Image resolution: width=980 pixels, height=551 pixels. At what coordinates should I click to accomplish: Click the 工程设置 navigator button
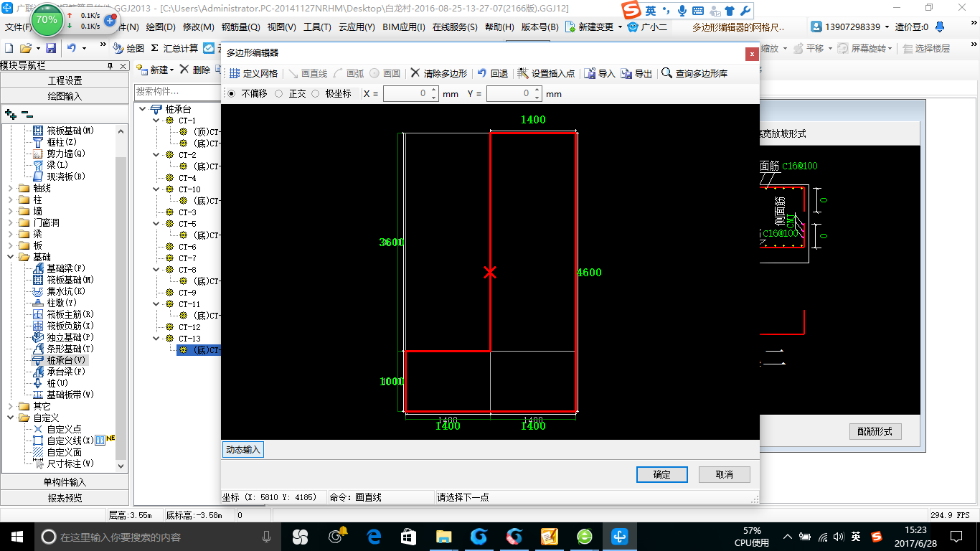(65, 80)
